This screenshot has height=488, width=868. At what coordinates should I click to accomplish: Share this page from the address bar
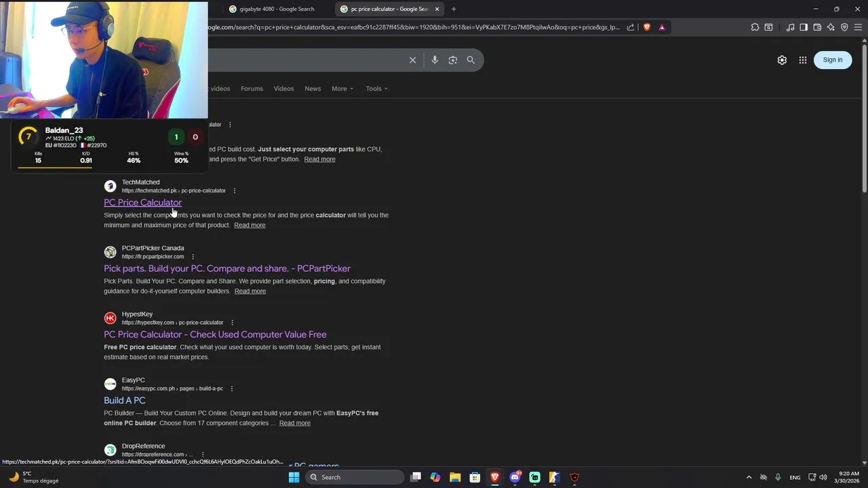(x=631, y=27)
